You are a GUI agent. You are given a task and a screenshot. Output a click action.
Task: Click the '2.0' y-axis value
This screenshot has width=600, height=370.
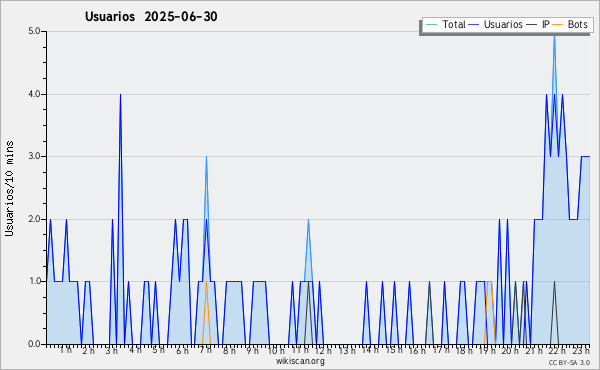point(34,219)
